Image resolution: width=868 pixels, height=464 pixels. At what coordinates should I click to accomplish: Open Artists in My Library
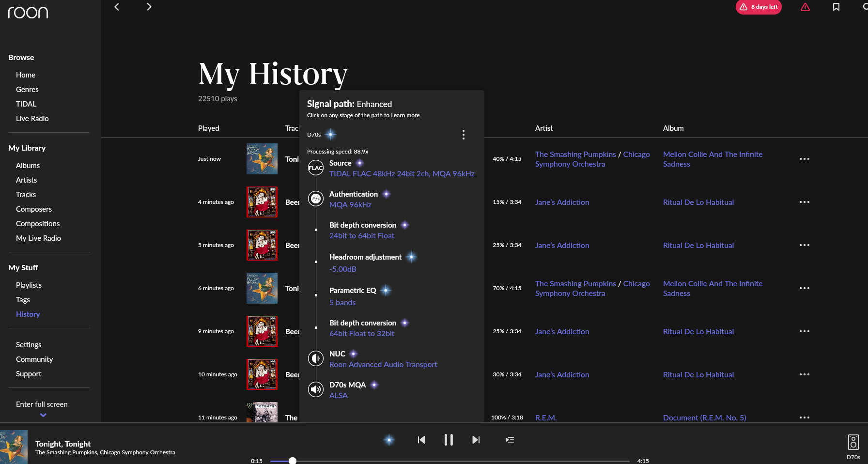point(27,180)
